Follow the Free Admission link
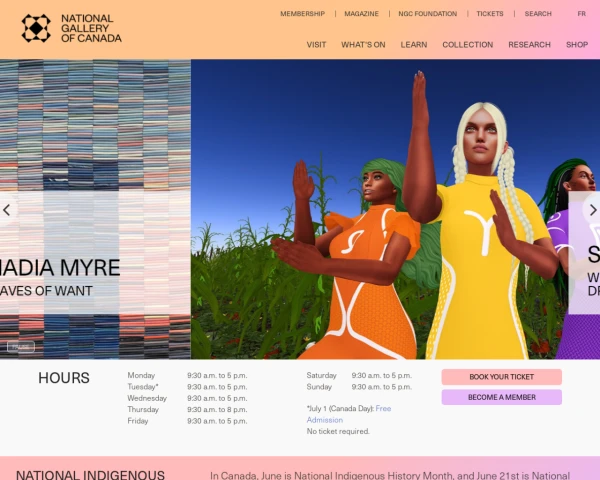600x480 pixels. tap(349, 414)
